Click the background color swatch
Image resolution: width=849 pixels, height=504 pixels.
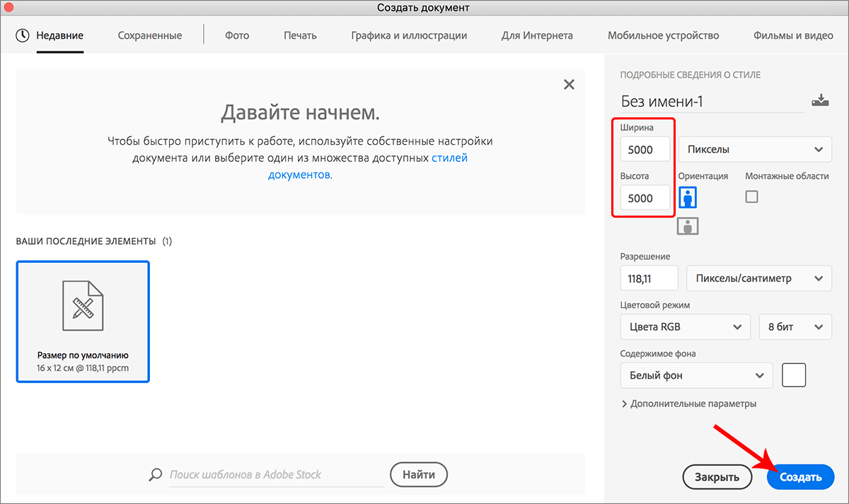pyautogui.click(x=794, y=375)
